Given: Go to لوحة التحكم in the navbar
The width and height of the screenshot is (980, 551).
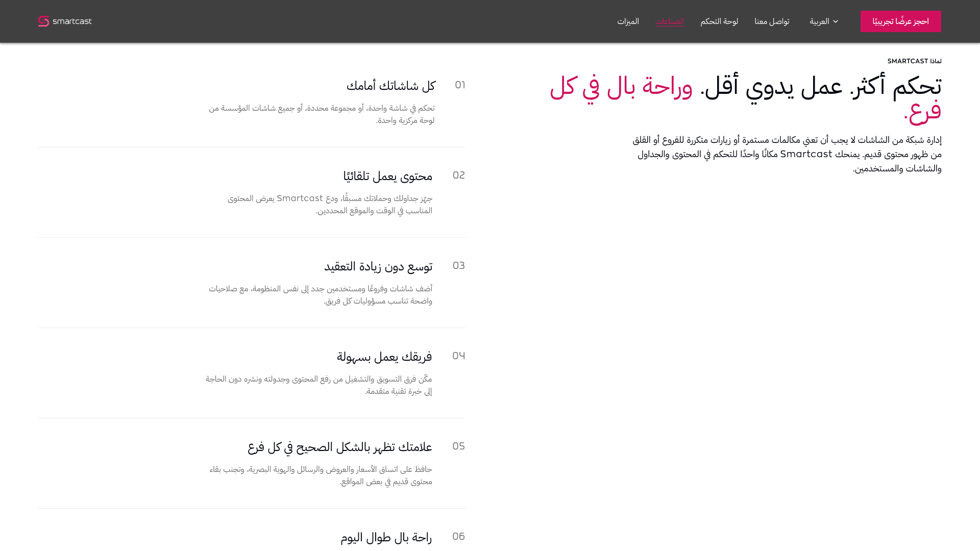Looking at the screenshot, I should 719,21.
